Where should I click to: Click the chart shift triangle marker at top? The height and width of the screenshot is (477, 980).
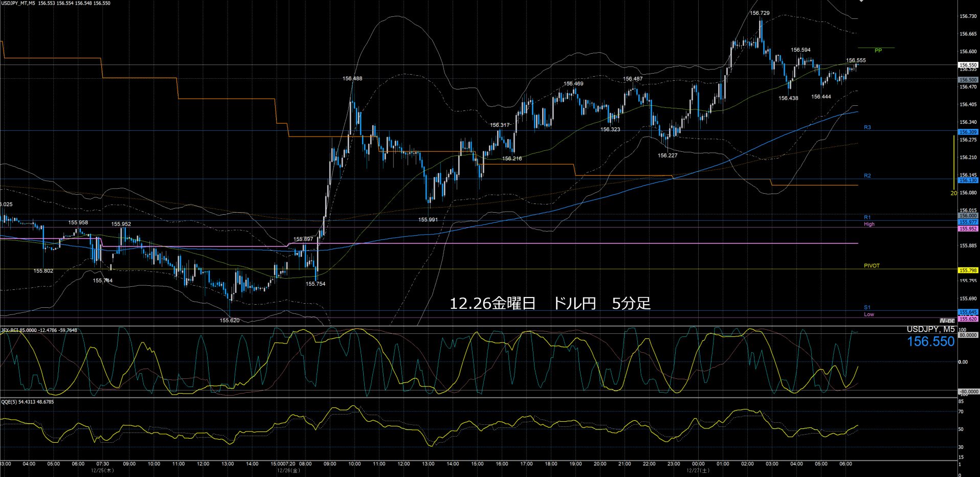(x=861, y=2)
